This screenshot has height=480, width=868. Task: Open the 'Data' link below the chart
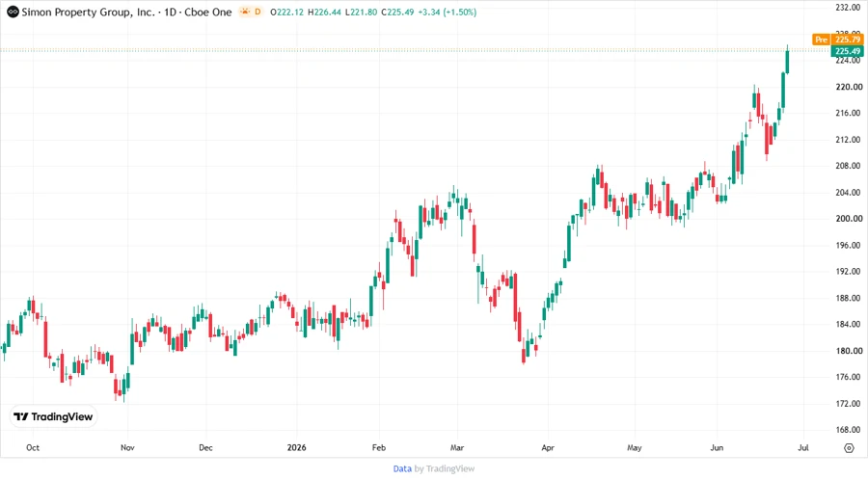pyautogui.click(x=402, y=469)
